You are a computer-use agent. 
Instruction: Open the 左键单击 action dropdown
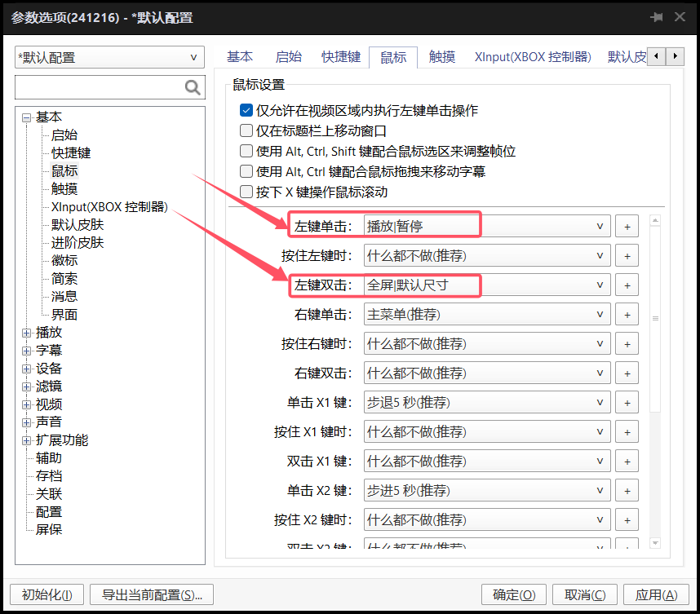coord(486,227)
